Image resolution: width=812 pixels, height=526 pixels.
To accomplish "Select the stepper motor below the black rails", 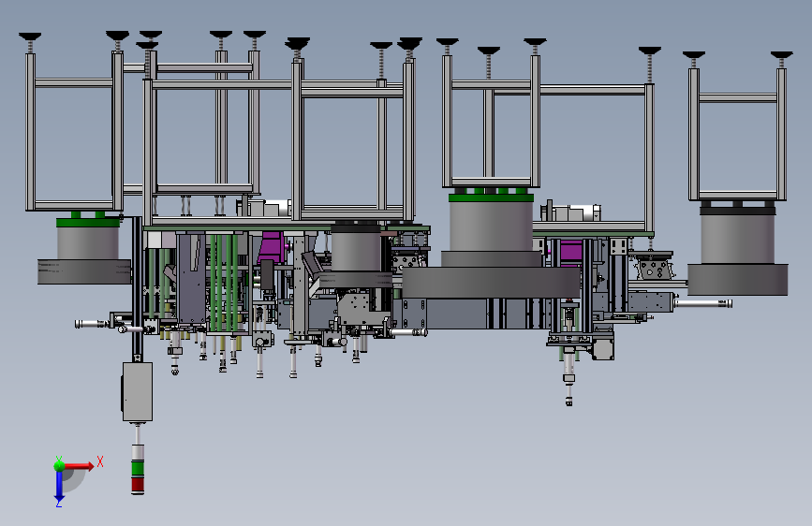I will click(603, 347).
